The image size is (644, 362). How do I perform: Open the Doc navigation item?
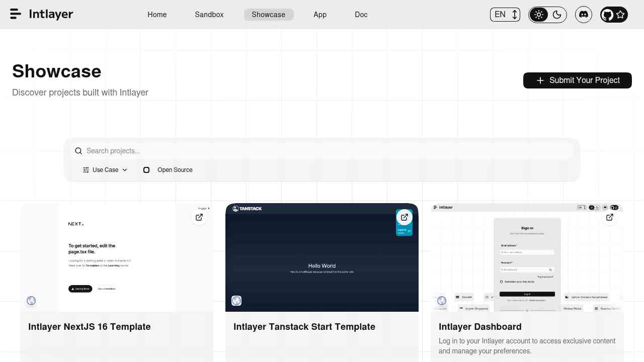tap(361, 15)
